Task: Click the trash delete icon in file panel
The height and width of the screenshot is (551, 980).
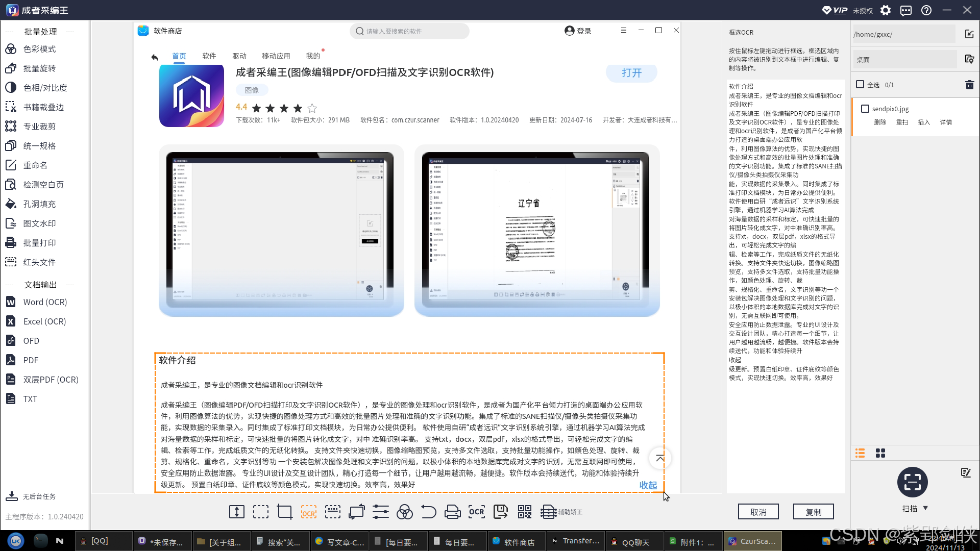Action: tap(970, 85)
